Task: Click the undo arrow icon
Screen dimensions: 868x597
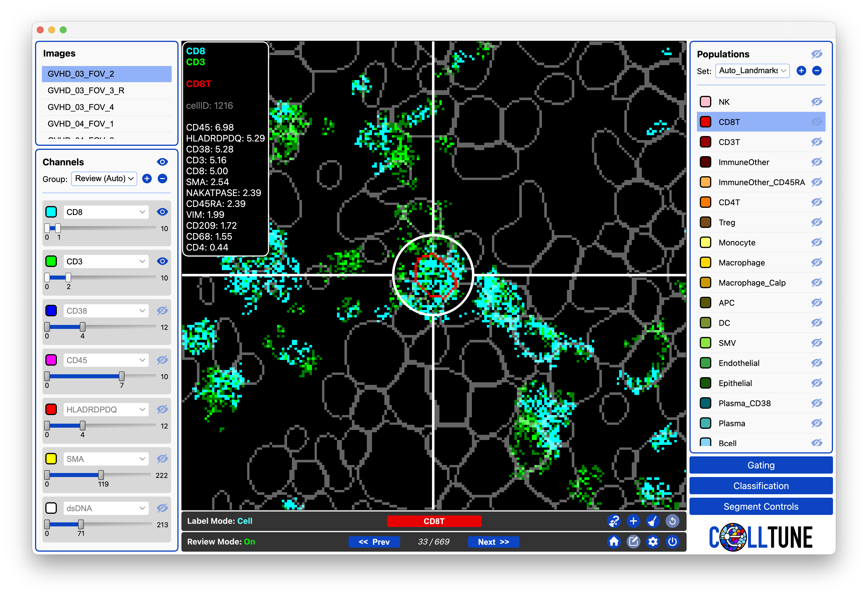Action: coord(672,521)
